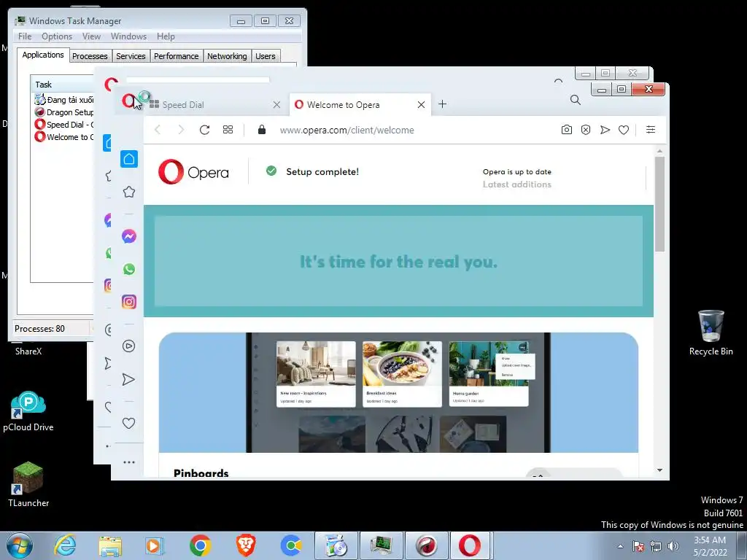Screen dimensions: 747x560
Task: Click the scroll down arrow on page
Action: click(x=659, y=470)
